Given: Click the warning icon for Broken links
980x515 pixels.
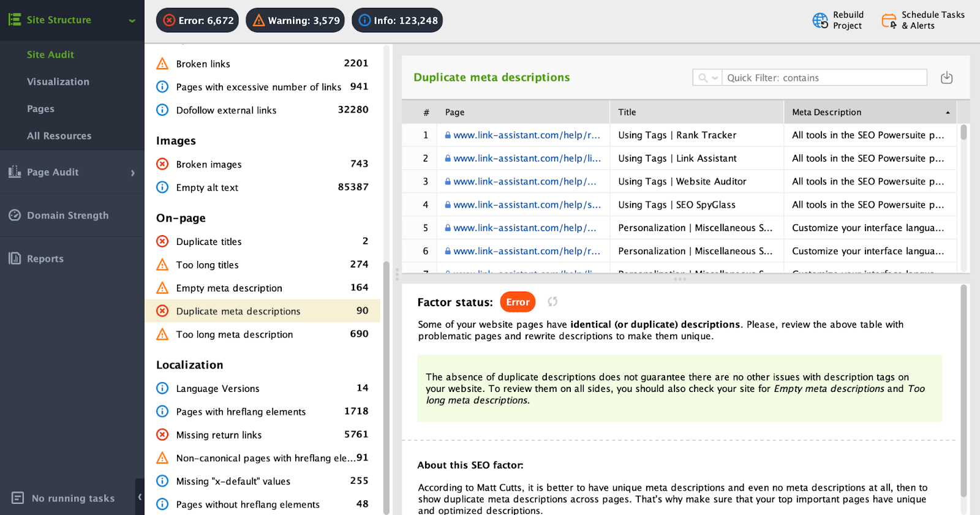Looking at the screenshot, I should (162, 63).
